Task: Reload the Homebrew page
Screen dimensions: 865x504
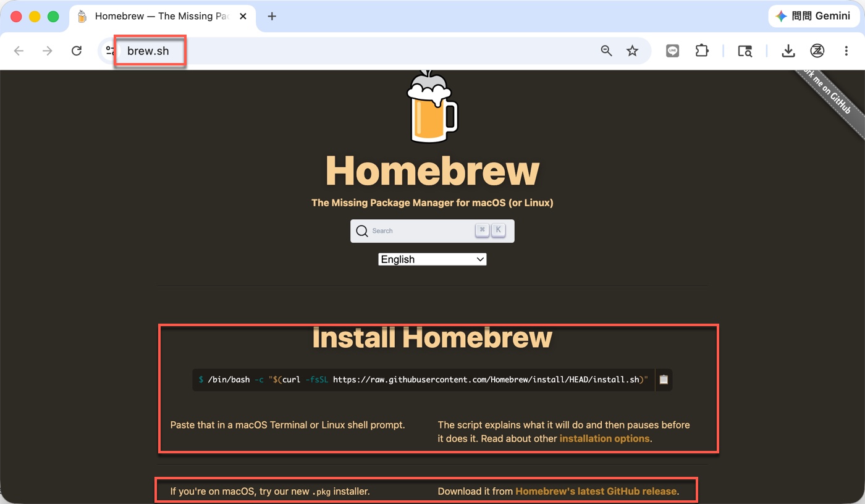Action: coord(77,51)
